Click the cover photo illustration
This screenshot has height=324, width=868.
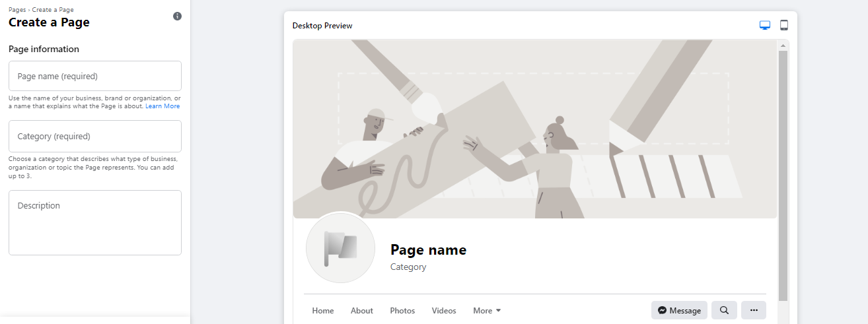click(535, 129)
